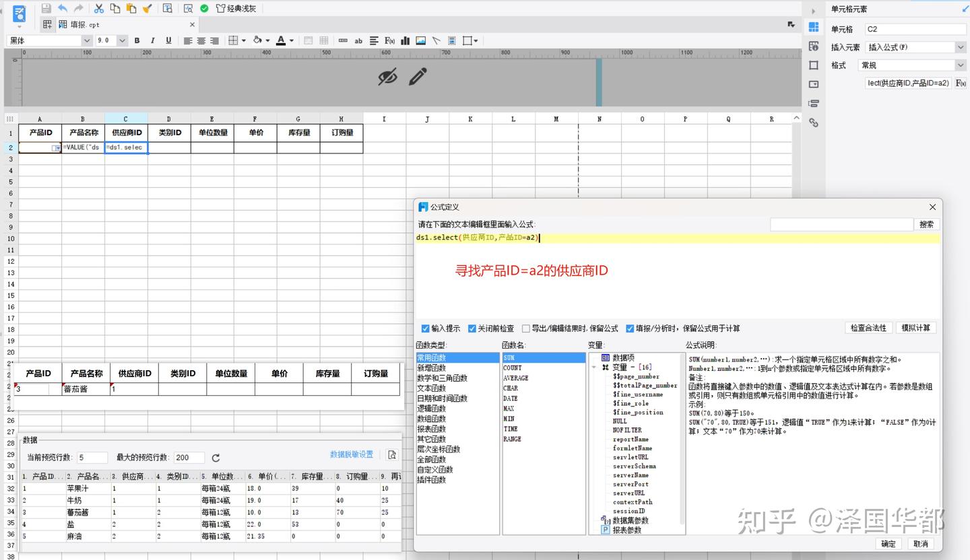Click the 检查合法性 button
The image size is (970, 560).
(868, 328)
